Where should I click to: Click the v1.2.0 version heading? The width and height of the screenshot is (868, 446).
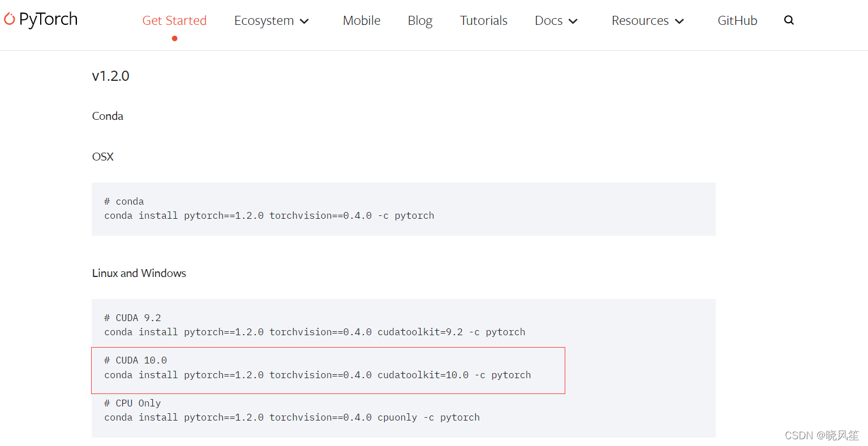(110, 76)
